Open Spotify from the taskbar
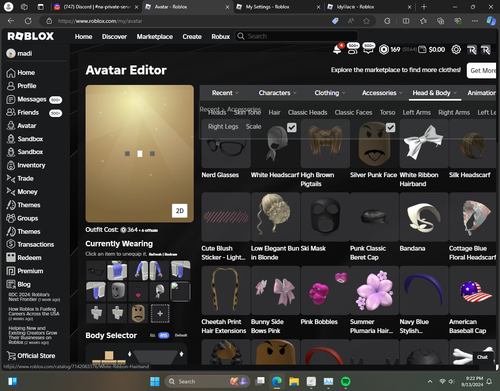Viewport: 500px width, 391px height. [346, 381]
